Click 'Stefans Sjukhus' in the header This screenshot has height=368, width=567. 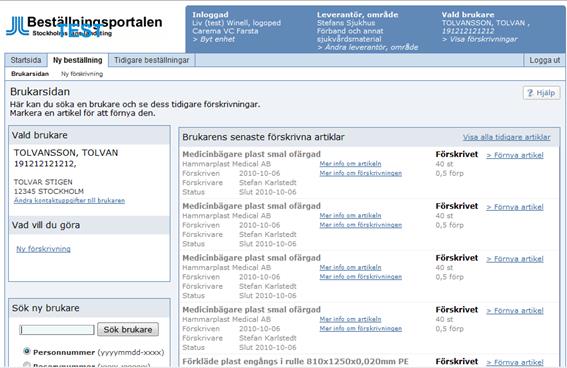(x=346, y=23)
